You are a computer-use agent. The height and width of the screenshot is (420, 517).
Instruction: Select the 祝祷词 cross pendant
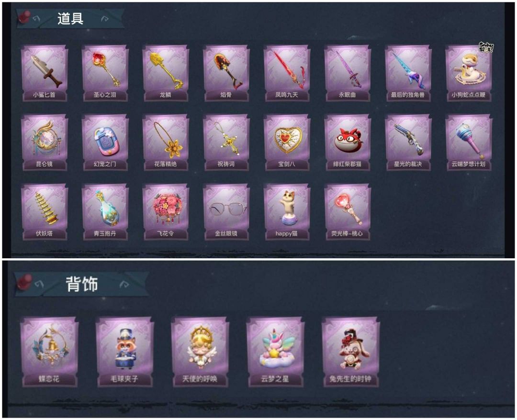pos(226,142)
